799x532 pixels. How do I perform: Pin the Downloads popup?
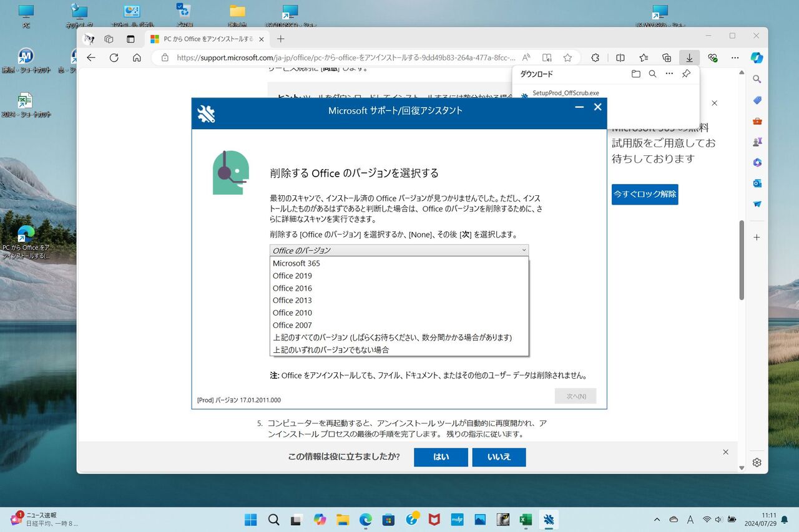[x=686, y=74]
